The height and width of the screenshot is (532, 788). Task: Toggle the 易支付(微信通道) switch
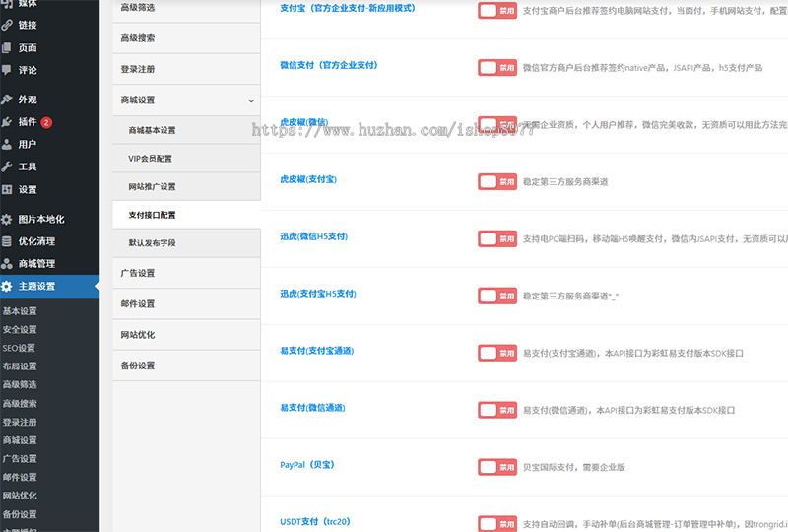pos(497,410)
